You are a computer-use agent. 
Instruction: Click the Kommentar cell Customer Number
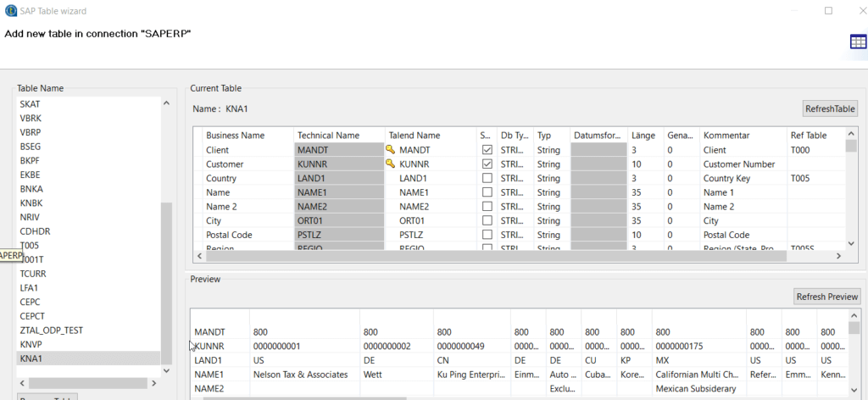tap(739, 164)
